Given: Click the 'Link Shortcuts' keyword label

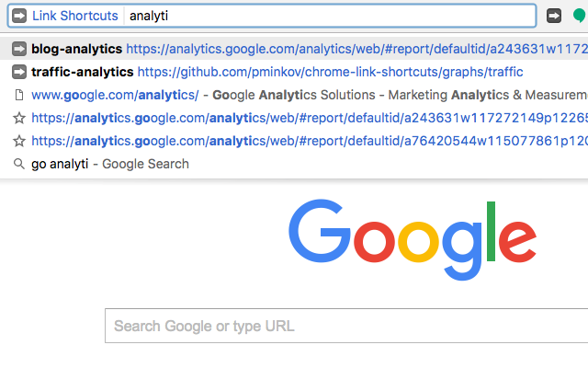Looking at the screenshot, I should click(74, 16).
